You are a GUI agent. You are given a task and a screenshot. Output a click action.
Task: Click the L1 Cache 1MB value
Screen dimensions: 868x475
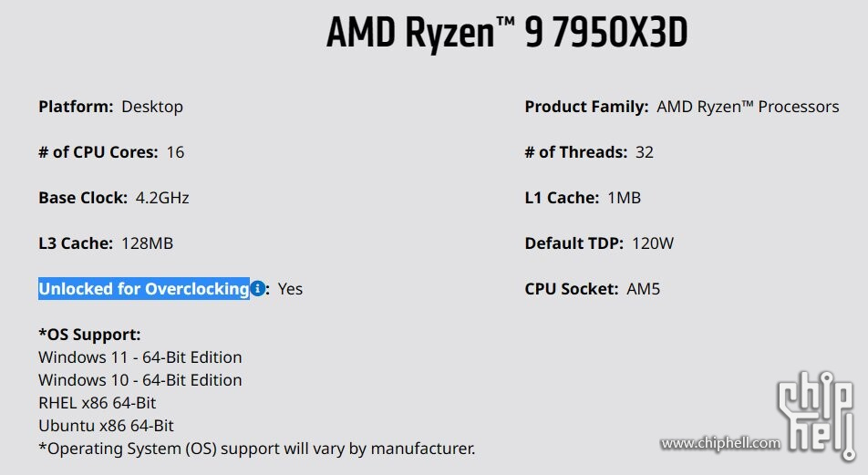(624, 198)
